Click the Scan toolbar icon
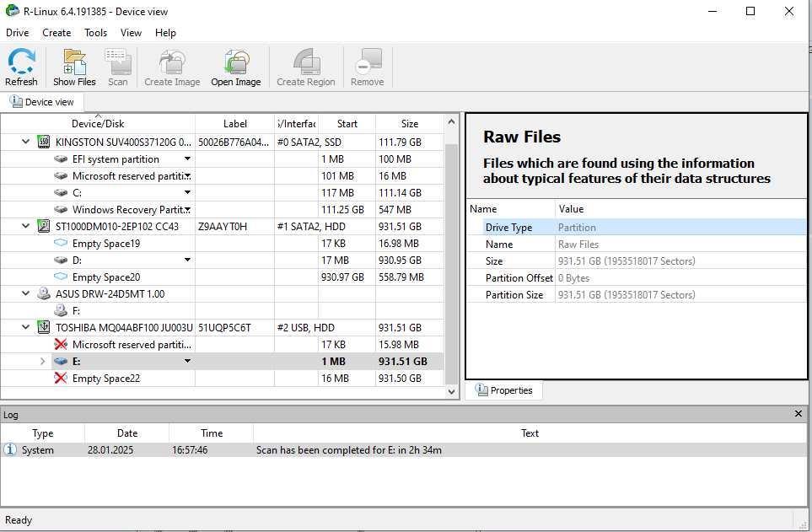 point(118,67)
